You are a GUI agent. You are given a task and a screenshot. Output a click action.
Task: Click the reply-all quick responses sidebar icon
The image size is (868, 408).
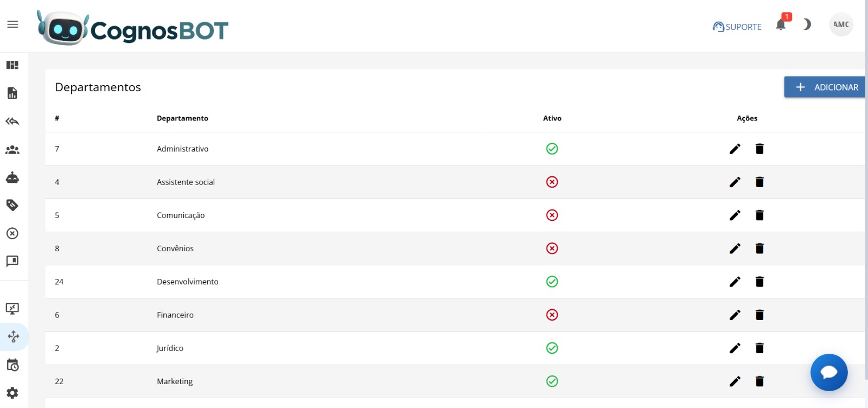point(12,122)
